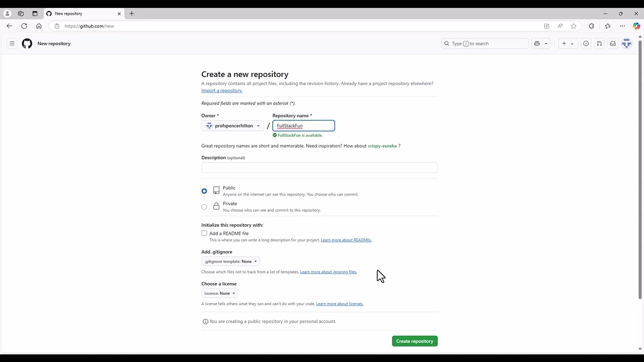This screenshot has width=644, height=362.
Task: Click the public repository info icon
Action: click(x=205, y=322)
